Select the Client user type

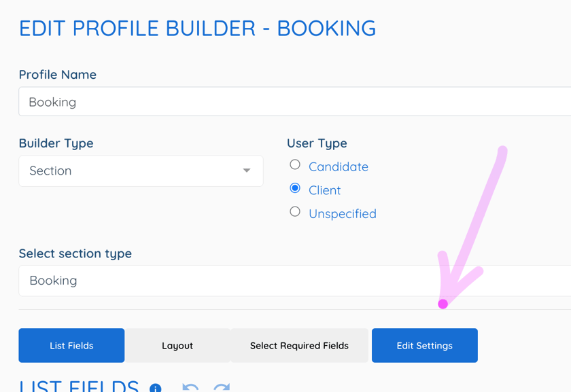pyautogui.click(x=295, y=188)
